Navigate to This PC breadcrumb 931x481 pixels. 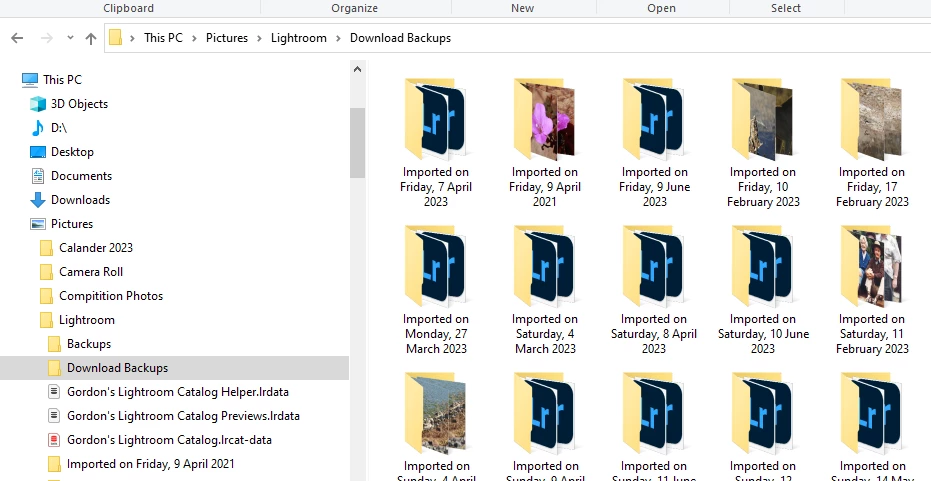[163, 38]
